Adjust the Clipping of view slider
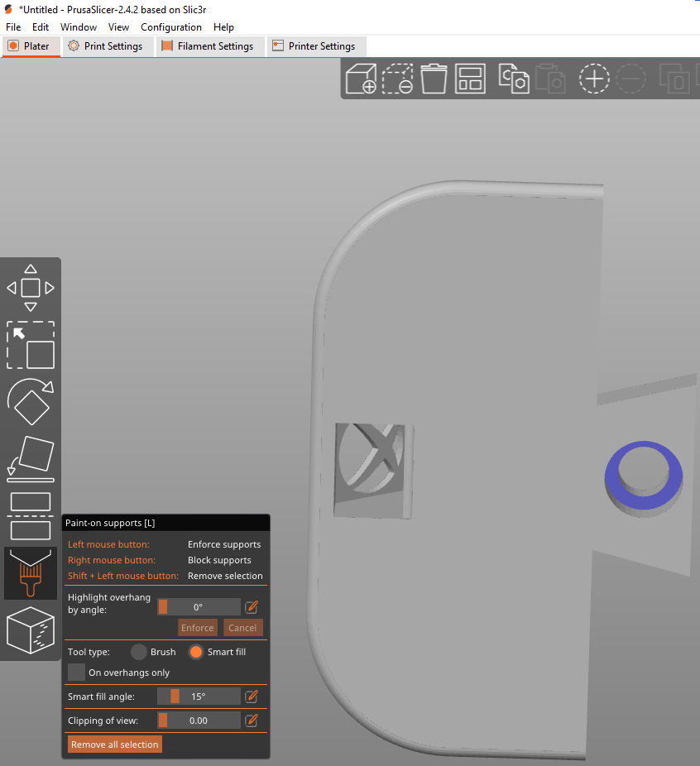The width and height of the screenshot is (700, 766). [199, 720]
